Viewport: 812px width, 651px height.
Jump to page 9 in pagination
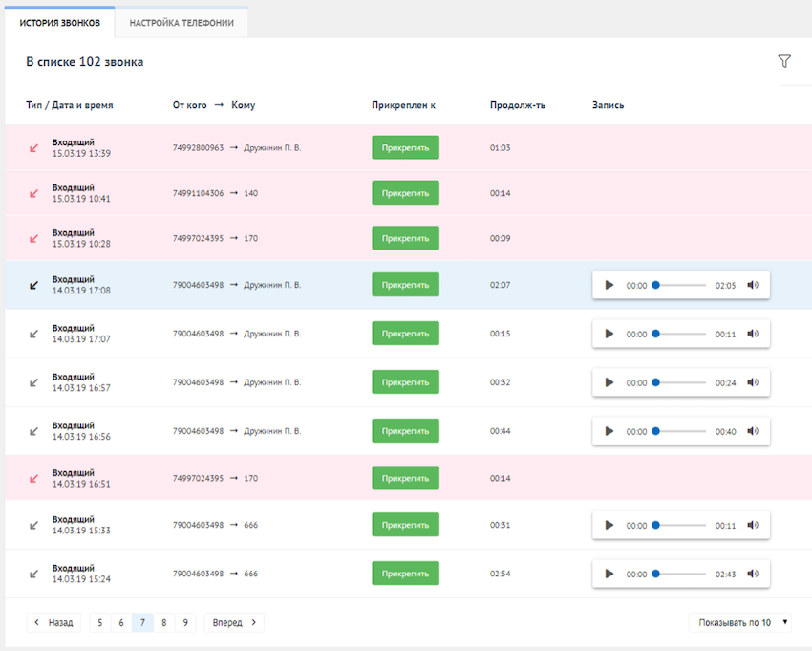click(x=185, y=623)
